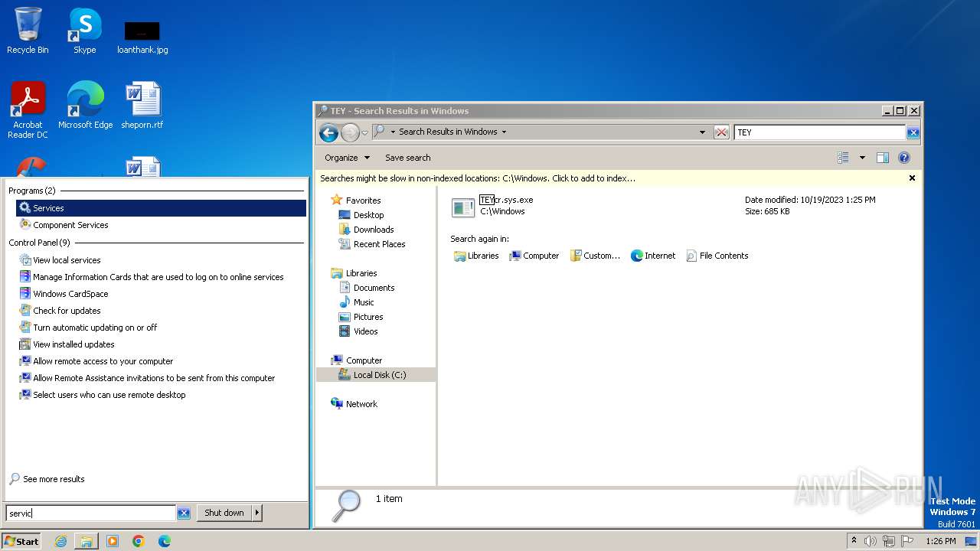Open Windows Explorer taskbar icon
Screen dimensions: 980x551
[x=87, y=541]
